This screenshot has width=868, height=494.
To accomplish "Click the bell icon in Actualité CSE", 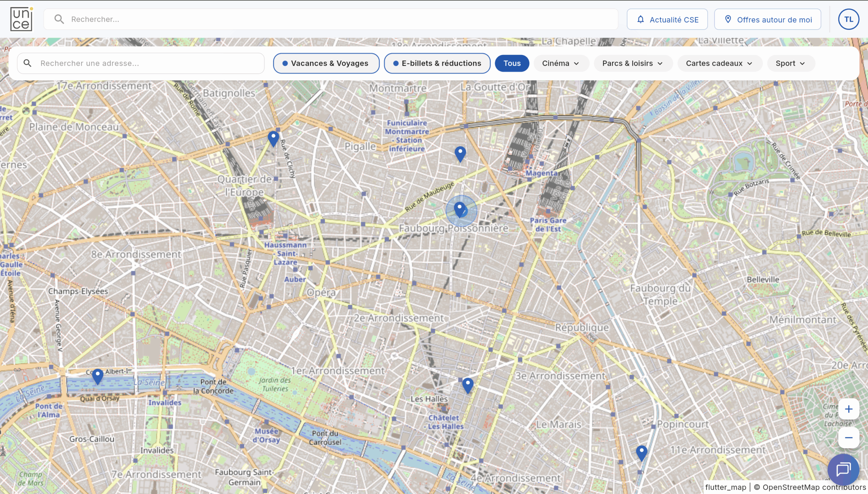I will (640, 19).
